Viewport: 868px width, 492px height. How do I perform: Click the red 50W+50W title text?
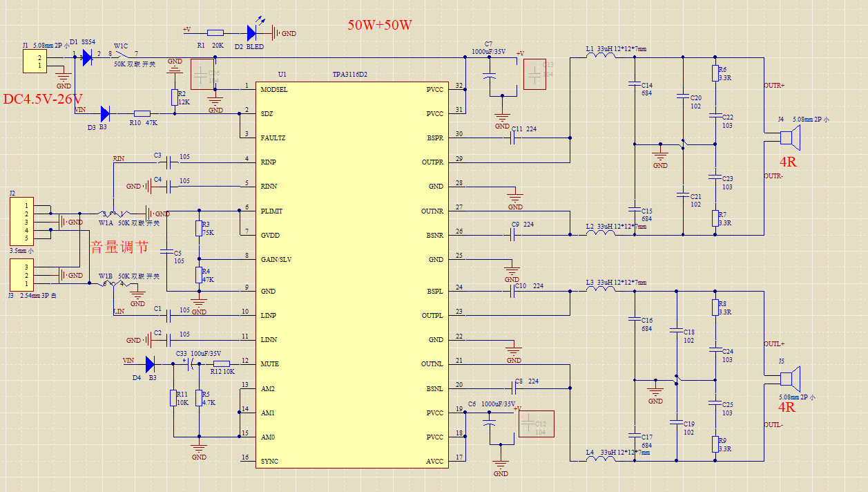click(380, 26)
